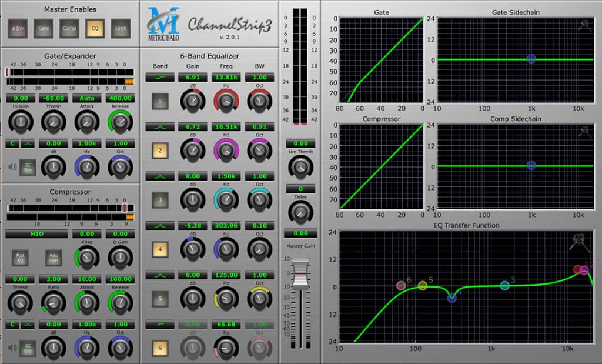Toggle compressor Auto Gain button
Viewport: 602px width, 364px height.
click(x=53, y=258)
